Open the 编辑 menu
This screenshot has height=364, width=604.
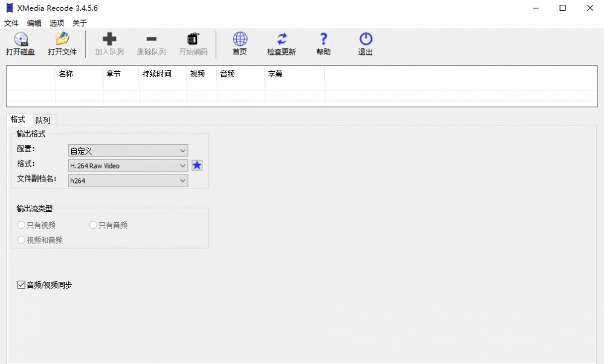(x=33, y=23)
